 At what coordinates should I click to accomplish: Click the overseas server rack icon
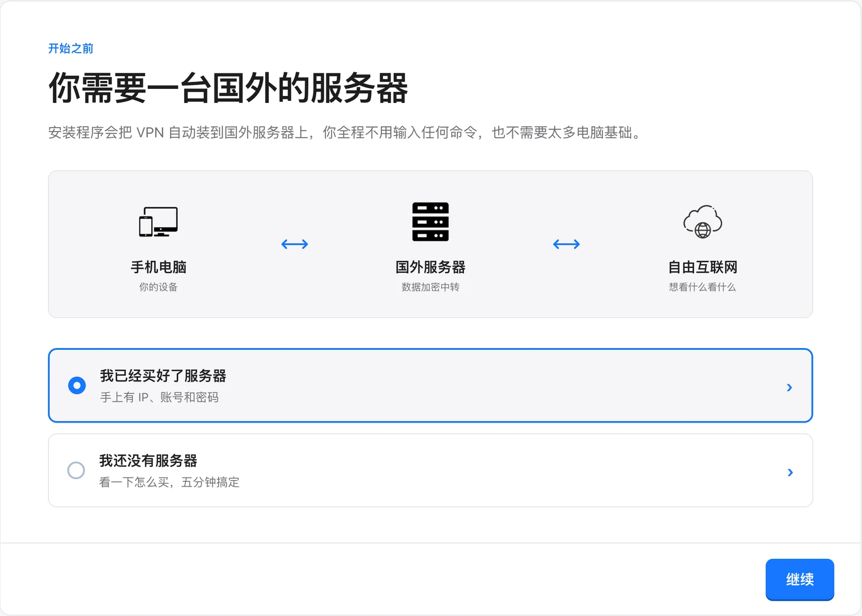(430, 222)
